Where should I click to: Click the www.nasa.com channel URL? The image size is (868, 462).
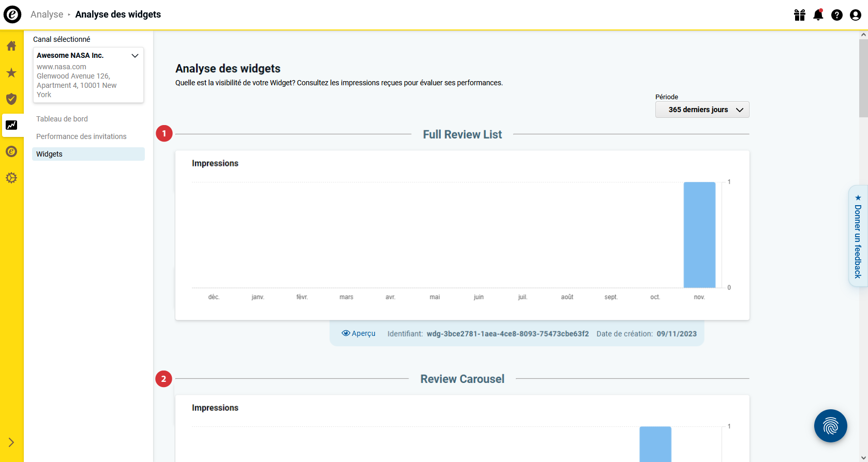[62, 67]
